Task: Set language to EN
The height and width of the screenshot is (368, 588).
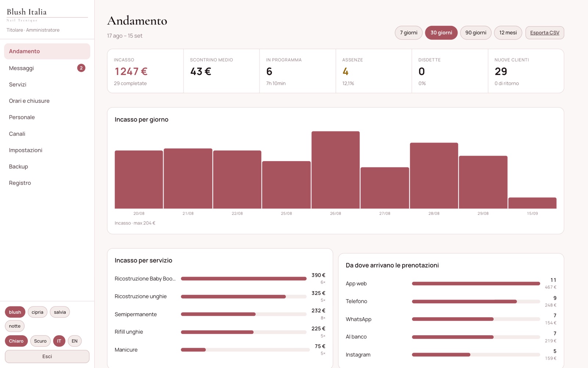Action: [x=75, y=341]
